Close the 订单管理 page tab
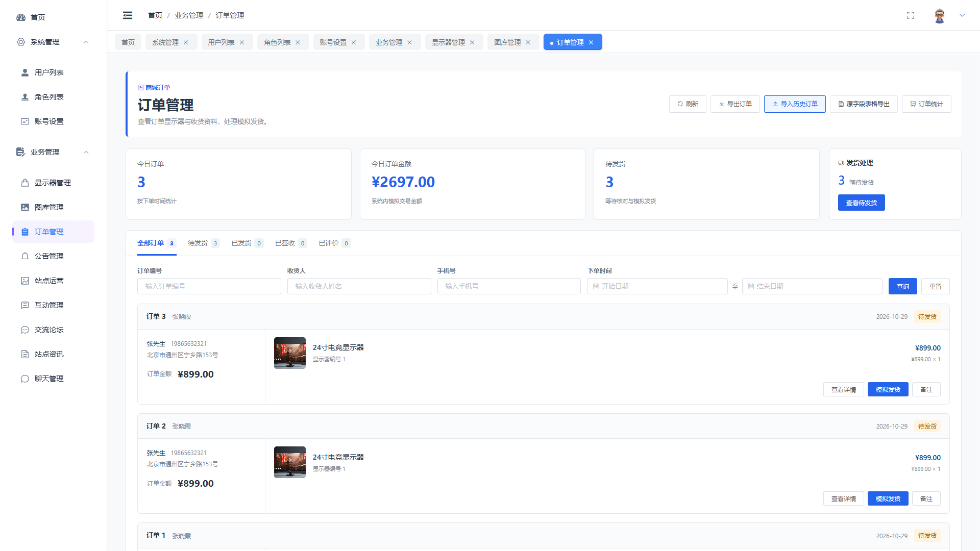 click(x=591, y=42)
